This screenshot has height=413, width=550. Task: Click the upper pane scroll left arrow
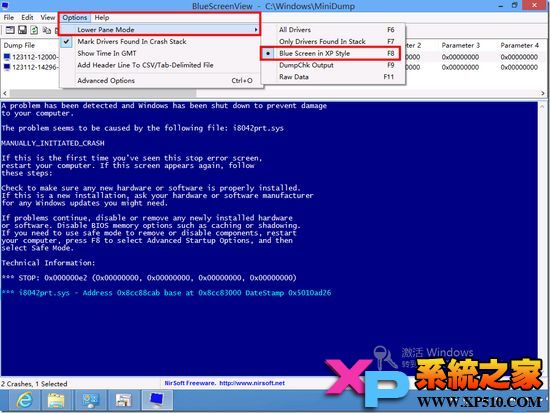tap(5, 93)
